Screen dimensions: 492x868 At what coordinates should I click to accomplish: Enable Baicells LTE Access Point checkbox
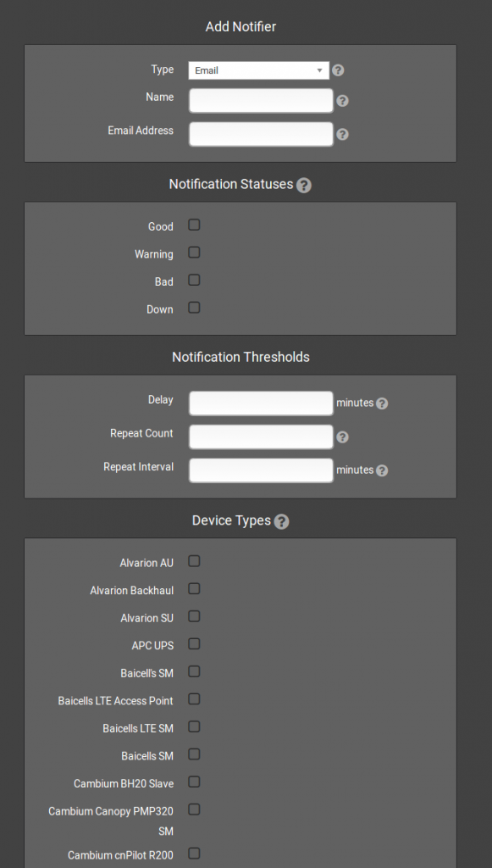click(x=194, y=699)
